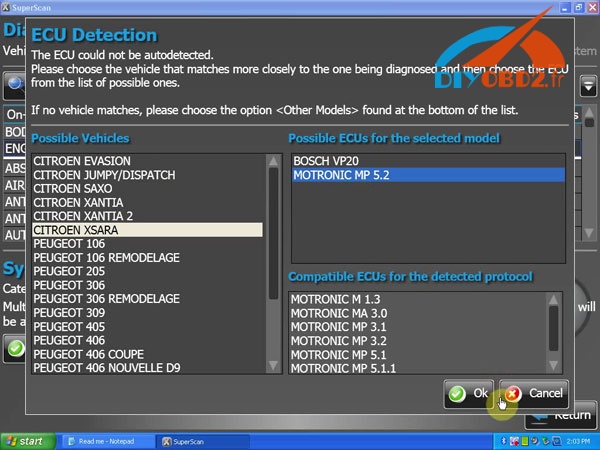Pick MOTRONIC MP 5.1.1 compatible ECU
This screenshot has width=600, height=450.
tap(418, 368)
